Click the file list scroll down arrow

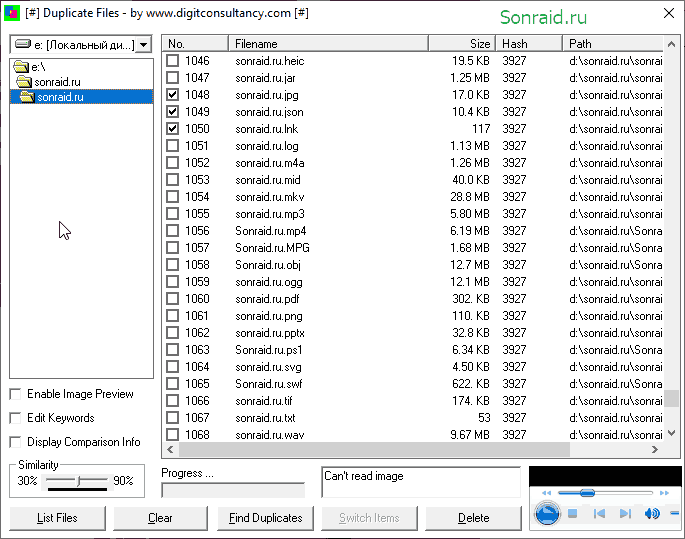(x=671, y=433)
